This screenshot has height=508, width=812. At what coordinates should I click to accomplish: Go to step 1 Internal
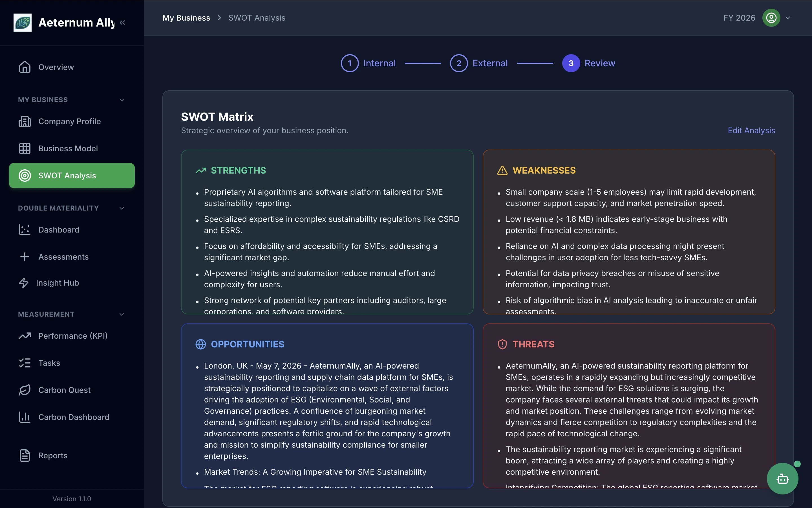(368, 63)
